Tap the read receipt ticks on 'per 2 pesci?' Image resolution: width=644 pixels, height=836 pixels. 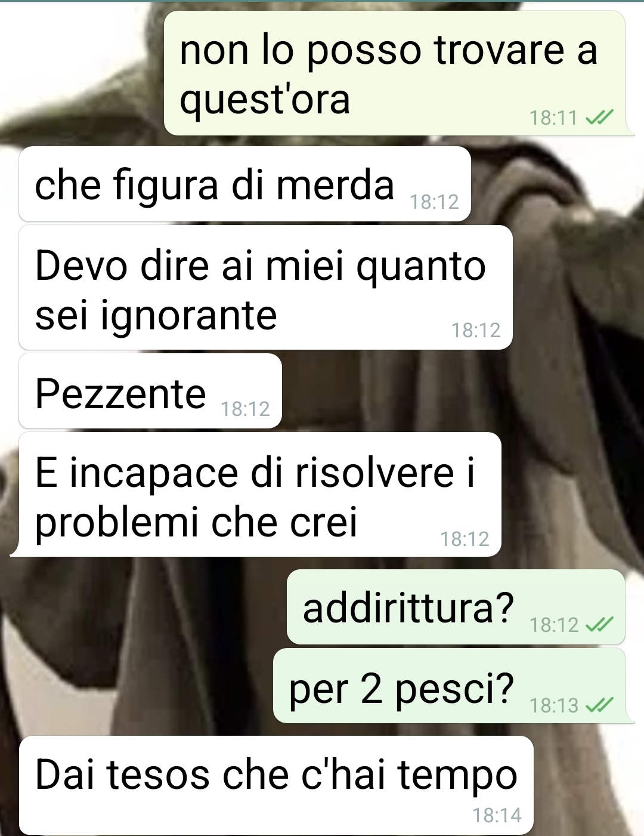(599, 705)
